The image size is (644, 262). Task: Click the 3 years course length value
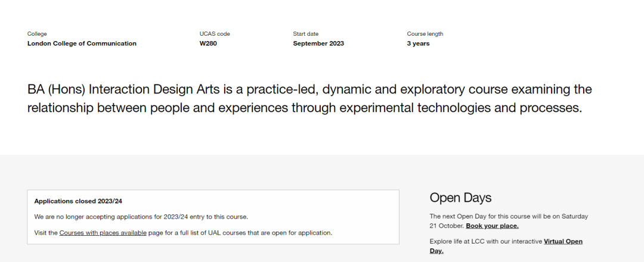pyautogui.click(x=418, y=43)
